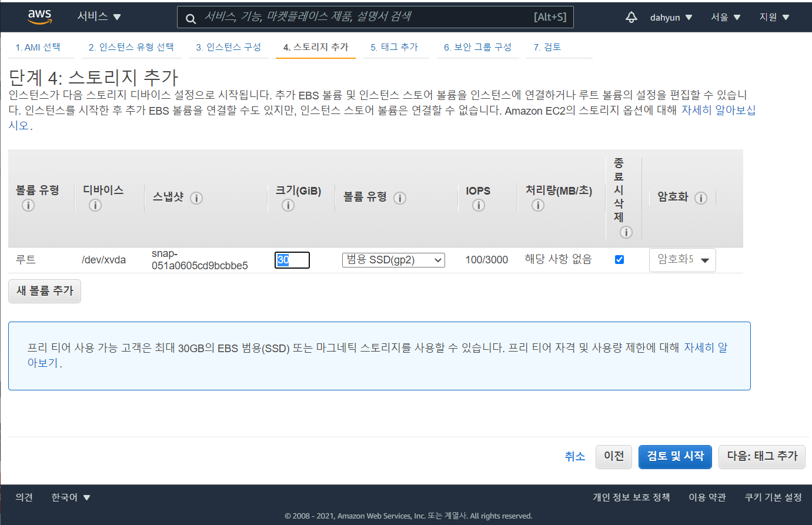This screenshot has width=812, height=525.
Task: Go to step 6. 보안 그룹 구성 tab
Action: (x=477, y=47)
